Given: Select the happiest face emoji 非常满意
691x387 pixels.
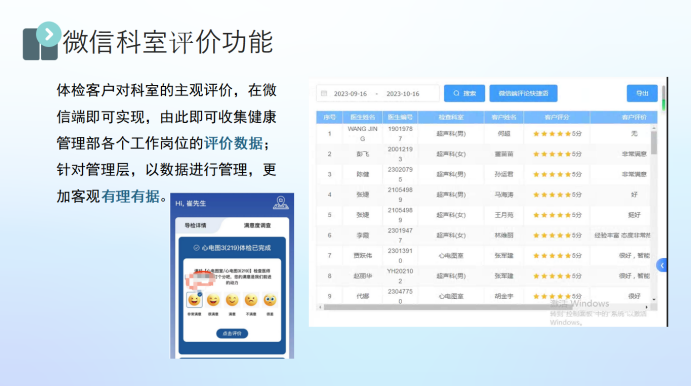Looking at the screenshot, I should tap(194, 300).
